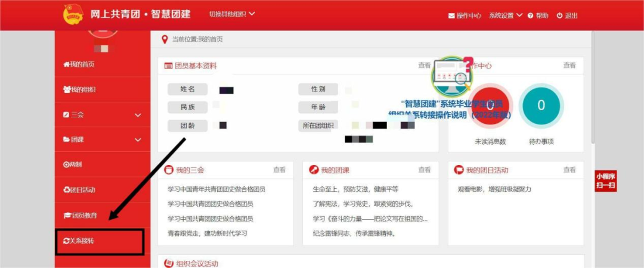
Task: Click the people icon beside 我的组织
Action: (x=66, y=89)
